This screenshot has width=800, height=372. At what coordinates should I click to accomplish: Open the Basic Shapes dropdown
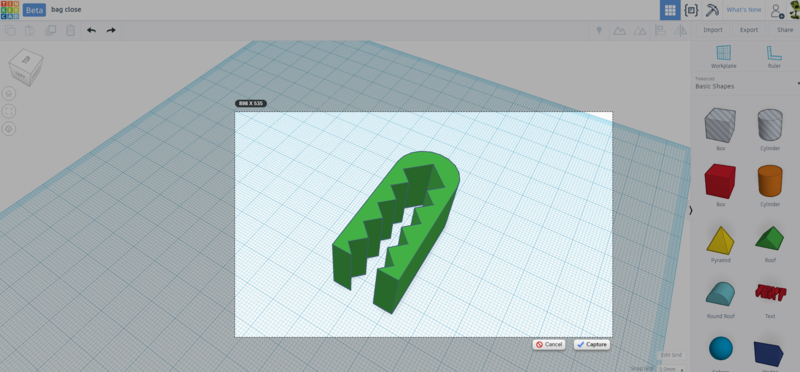(x=745, y=83)
